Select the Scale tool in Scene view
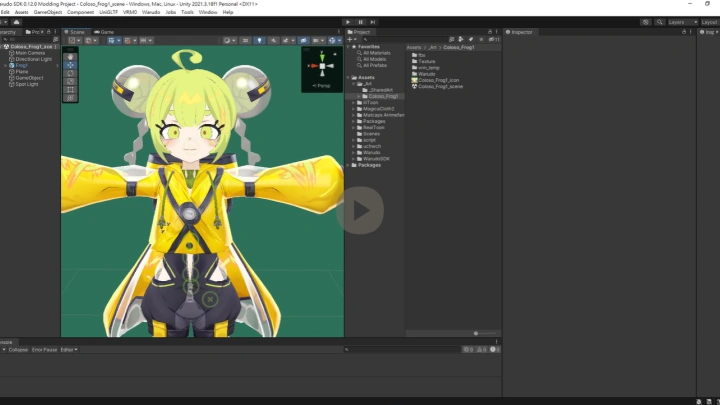 [70, 82]
